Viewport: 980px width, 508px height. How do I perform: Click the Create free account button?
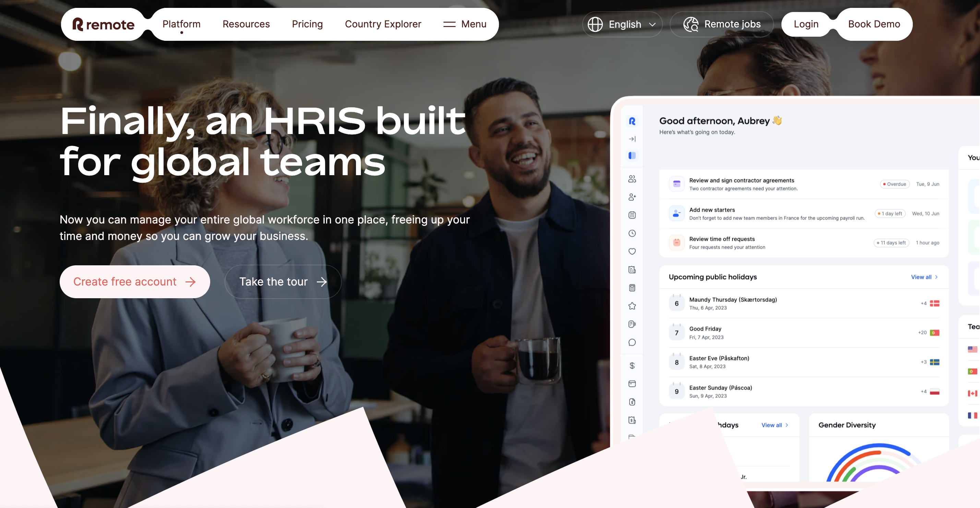(x=134, y=281)
